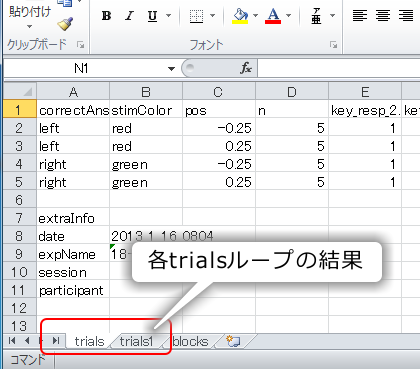Apply cell borders button
420x369 pixels.
pos(196,16)
